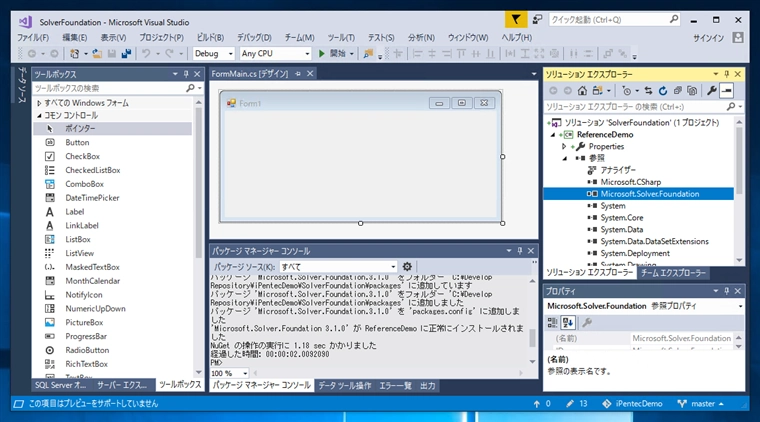Open the ツール(T) menu

click(x=341, y=37)
